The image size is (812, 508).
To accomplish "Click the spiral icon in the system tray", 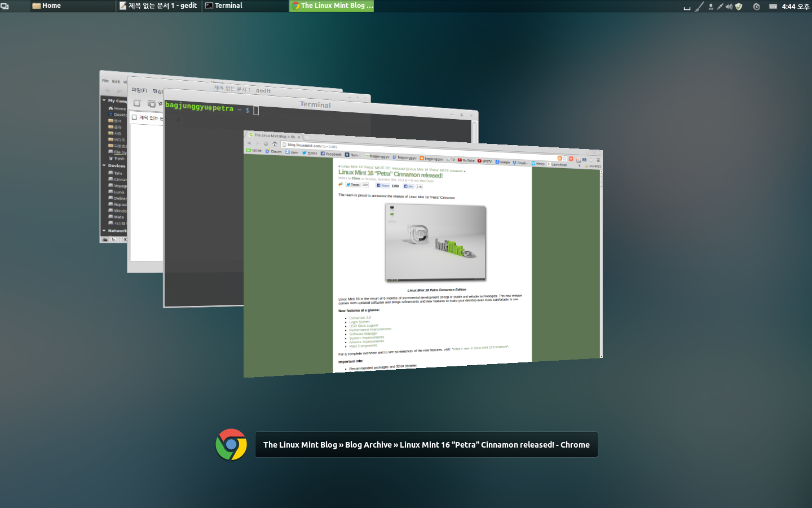I will (x=757, y=7).
